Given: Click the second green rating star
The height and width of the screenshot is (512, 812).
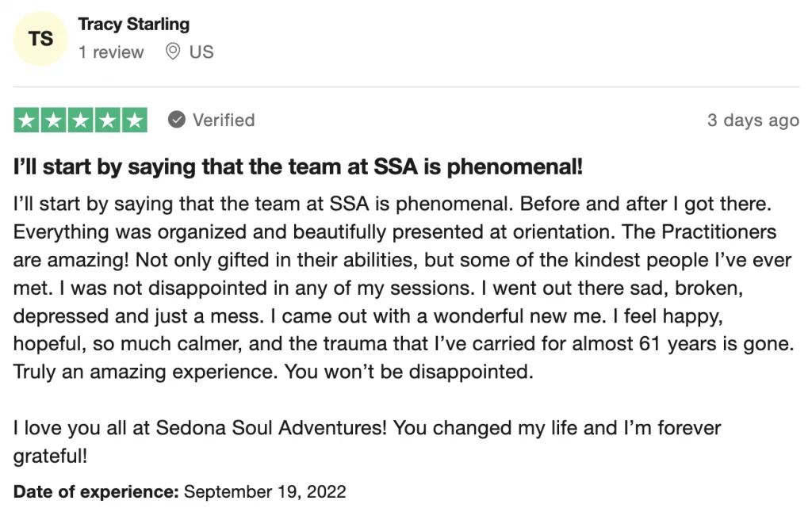Looking at the screenshot, I should (54, 120).
